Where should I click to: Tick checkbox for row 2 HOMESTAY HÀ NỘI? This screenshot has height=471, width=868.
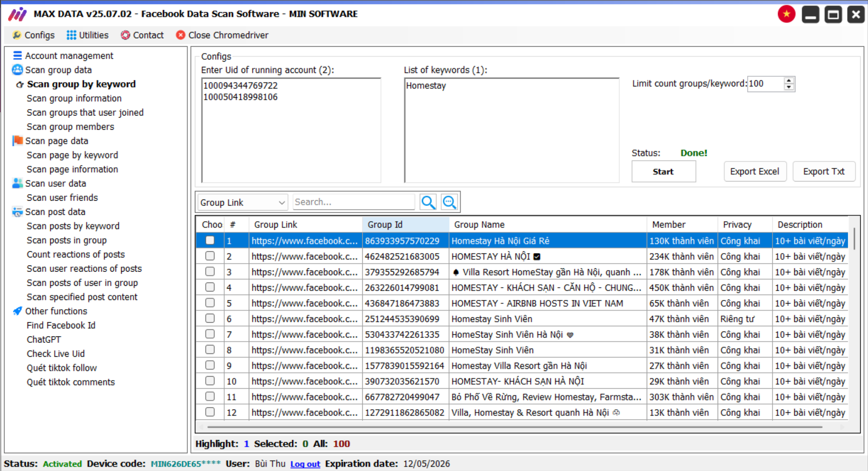click(x=210, y=256)
